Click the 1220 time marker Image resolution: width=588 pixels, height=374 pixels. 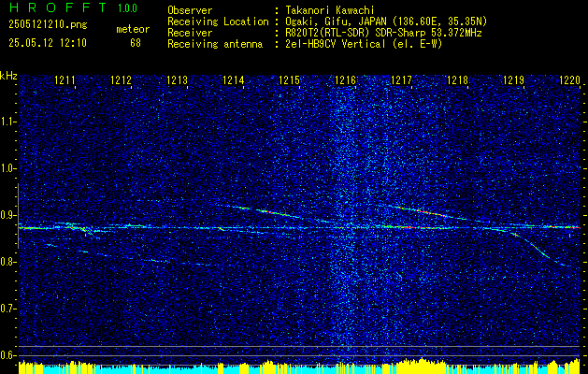click(569, 79)
